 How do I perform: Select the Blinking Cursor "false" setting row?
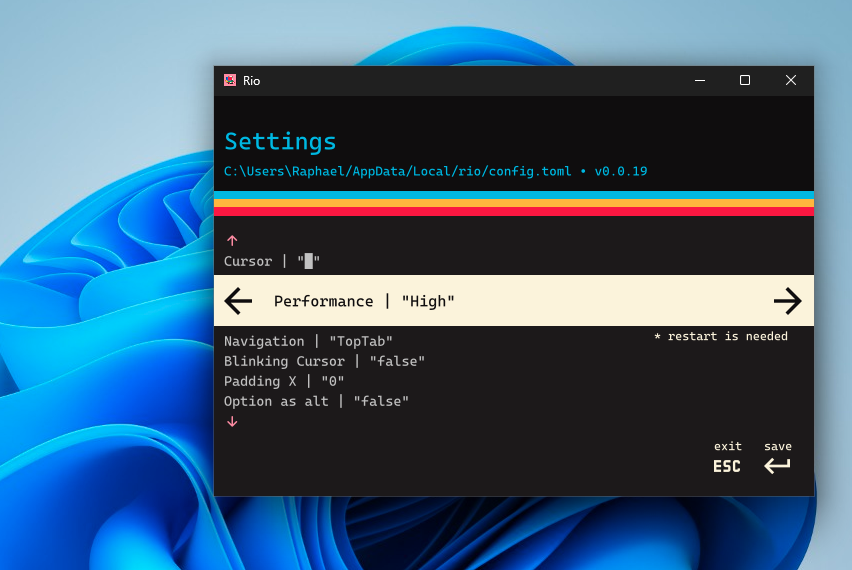click(324, 361)
